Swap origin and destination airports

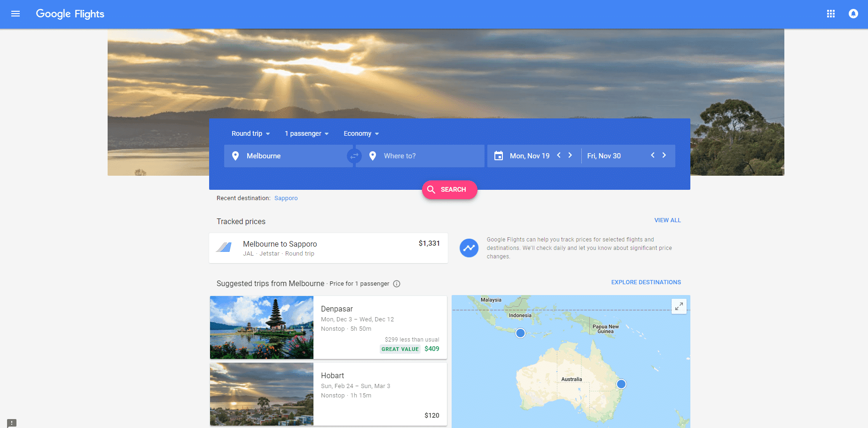pyautogui.click(x=354, y=156)
